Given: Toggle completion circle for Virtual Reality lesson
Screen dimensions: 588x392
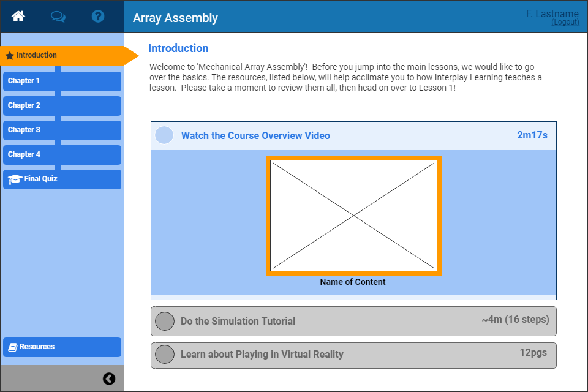Looking at the screenshot, I should 165,354.
